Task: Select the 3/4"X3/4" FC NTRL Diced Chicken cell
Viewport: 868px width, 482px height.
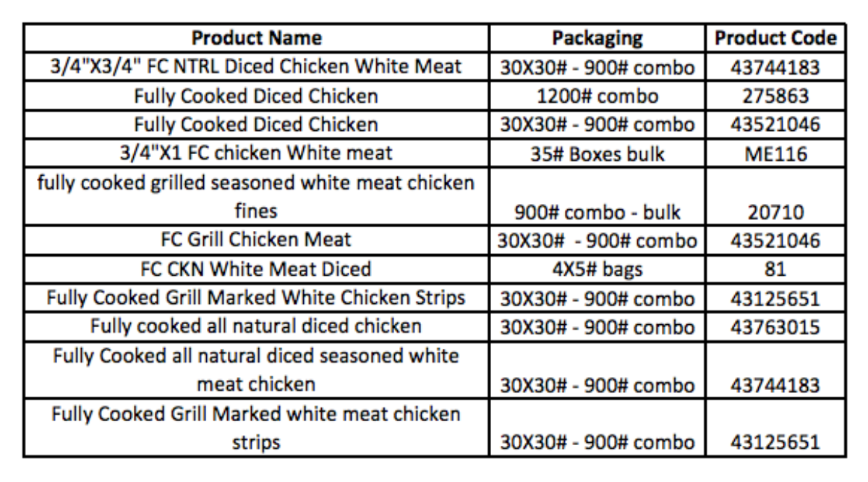Action: pos(258,67)
